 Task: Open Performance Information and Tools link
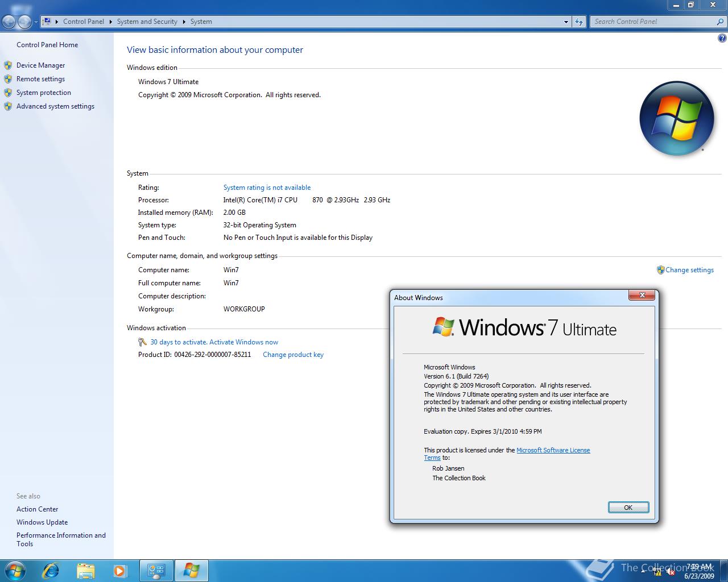pos(61,539)
